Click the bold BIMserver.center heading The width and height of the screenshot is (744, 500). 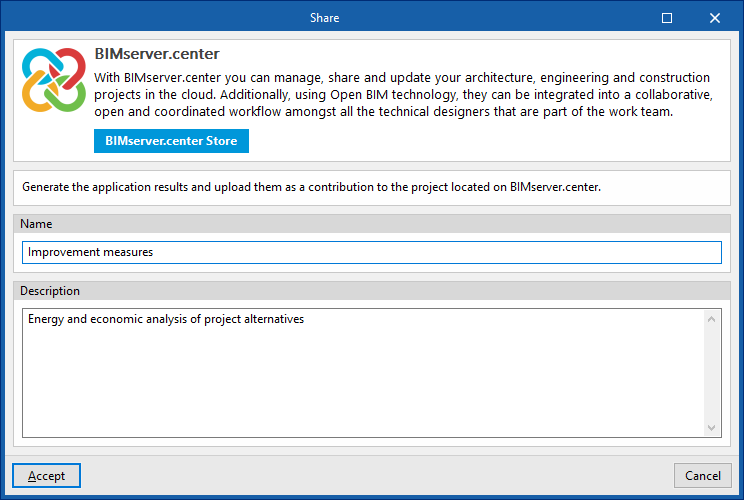pyautogui.click(x=157, y=53)
